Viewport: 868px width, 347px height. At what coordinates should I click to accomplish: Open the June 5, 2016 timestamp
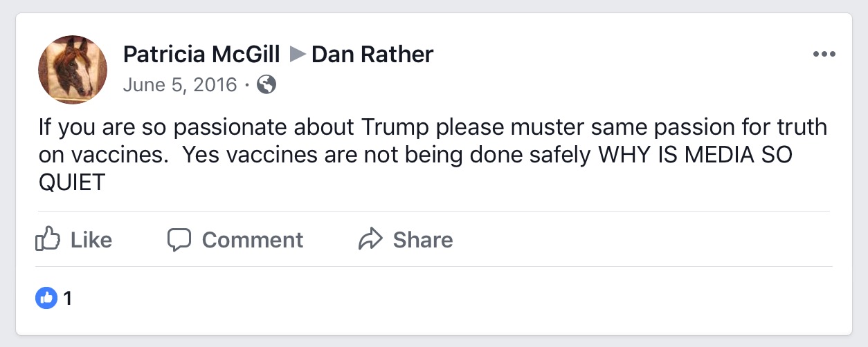[x=179, y=85]
